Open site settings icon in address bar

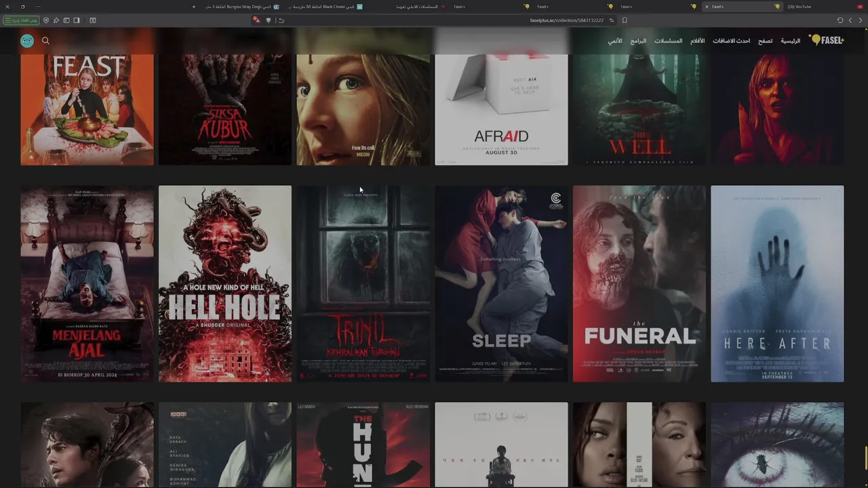[611, 20]
